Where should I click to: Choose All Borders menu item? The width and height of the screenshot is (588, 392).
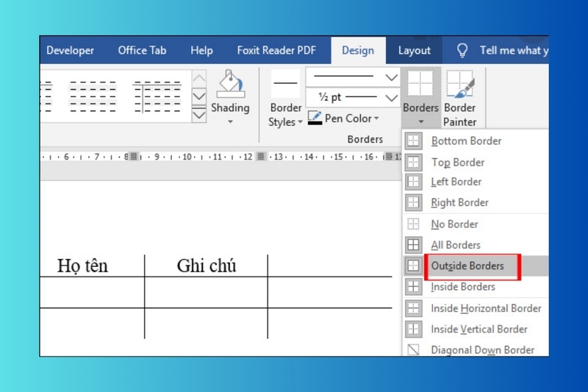point(476,245)
